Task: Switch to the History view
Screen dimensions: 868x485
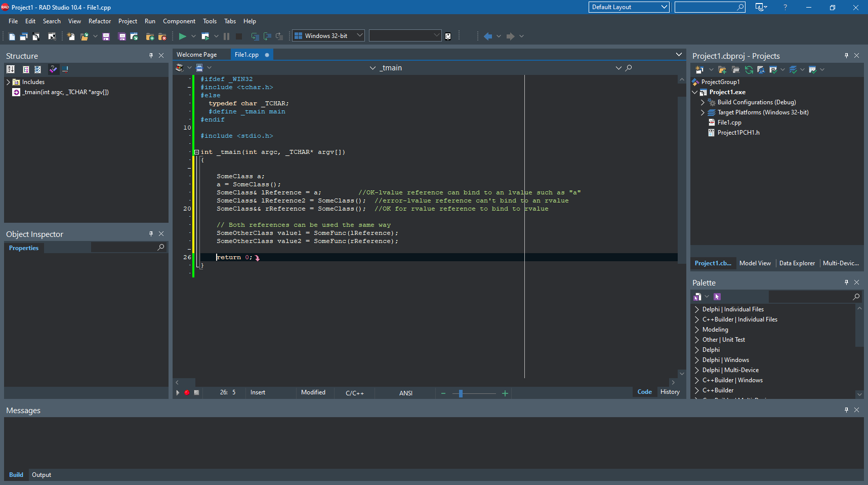Action: (669, 391)
